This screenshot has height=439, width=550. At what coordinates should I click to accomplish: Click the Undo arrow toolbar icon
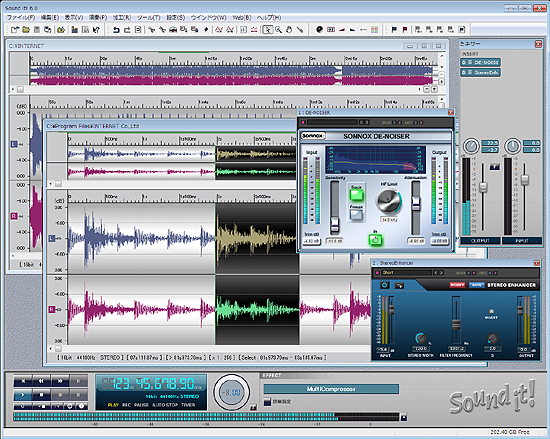[x=116, y=30]
